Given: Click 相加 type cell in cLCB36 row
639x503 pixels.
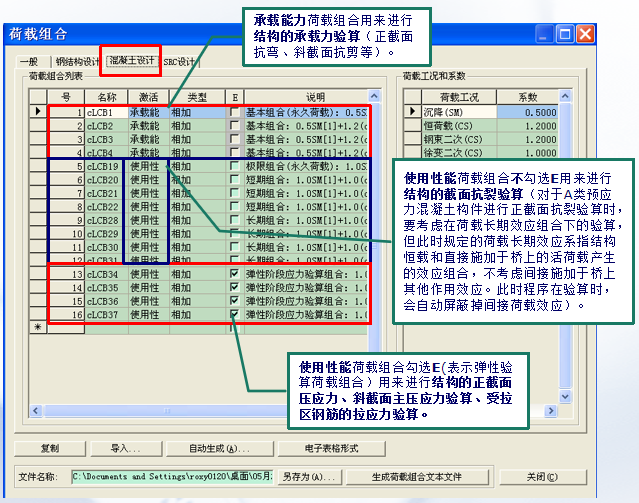Looking at the screenshot, I should click(197, 301).
